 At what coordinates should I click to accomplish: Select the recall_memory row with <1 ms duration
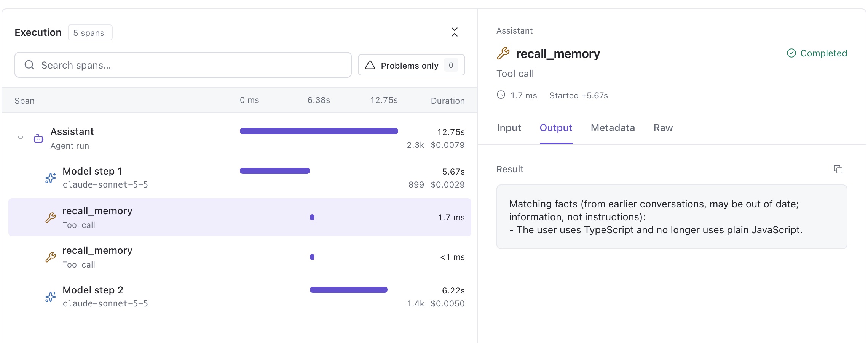coord(240,257)
